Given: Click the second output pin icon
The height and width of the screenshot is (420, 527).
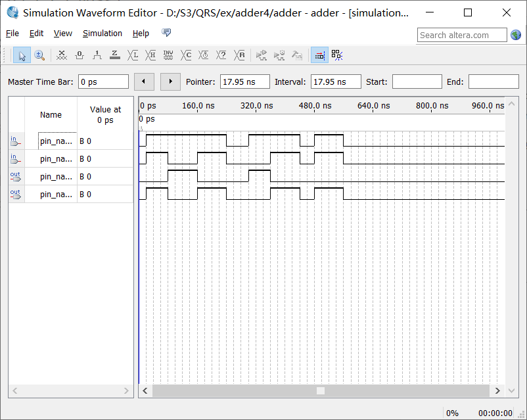Looking at the screenshot, I should [16, 195].
